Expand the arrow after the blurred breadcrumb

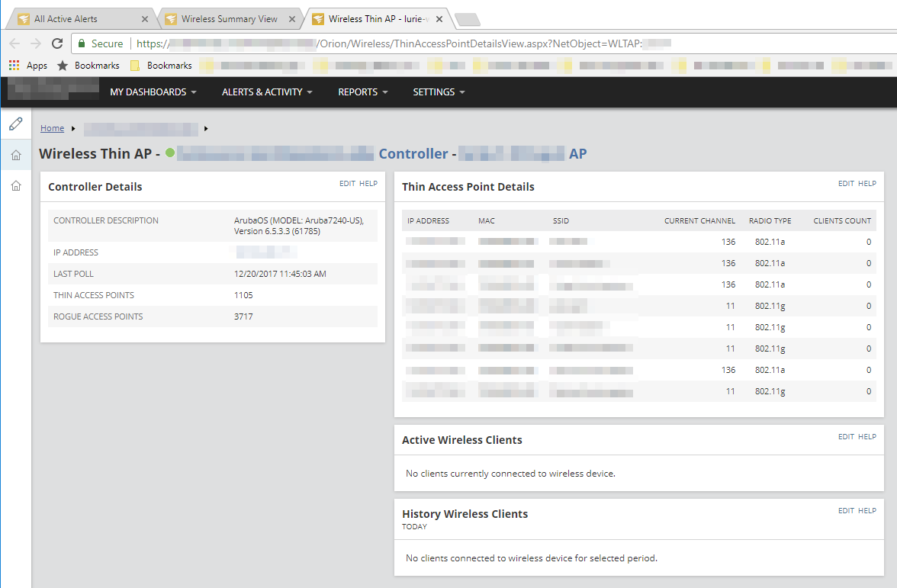(206, 129)
